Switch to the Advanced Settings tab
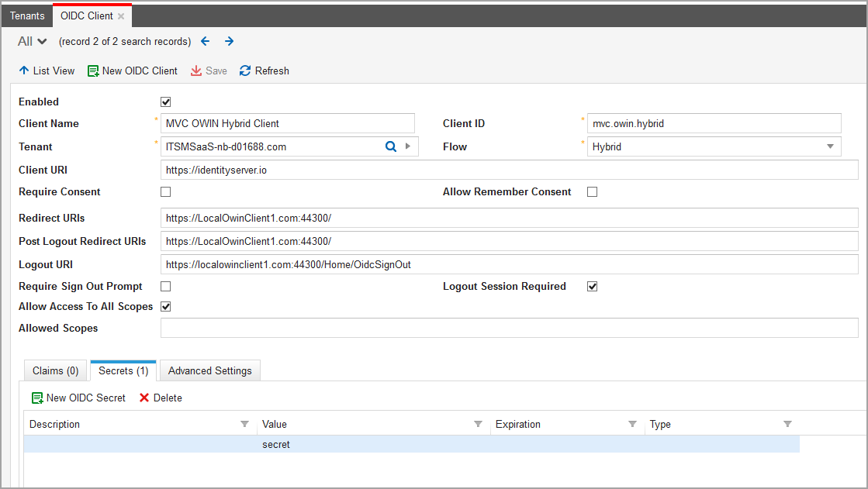The height and width of the screenshot is (489, 868). (209, 370)
